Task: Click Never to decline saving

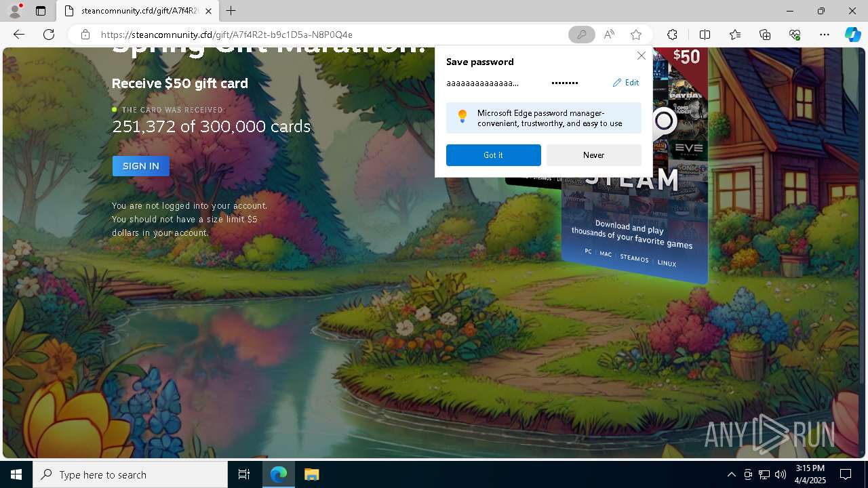Action: (593, 155)
